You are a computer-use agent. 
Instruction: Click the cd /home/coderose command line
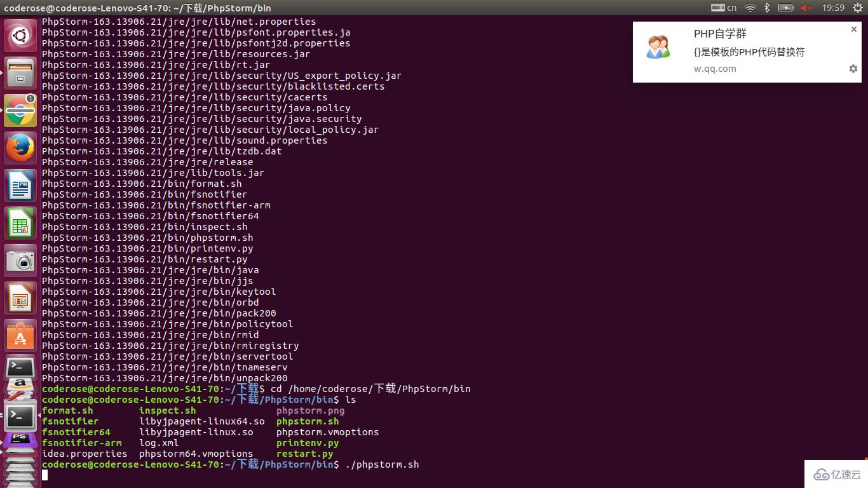370,389
